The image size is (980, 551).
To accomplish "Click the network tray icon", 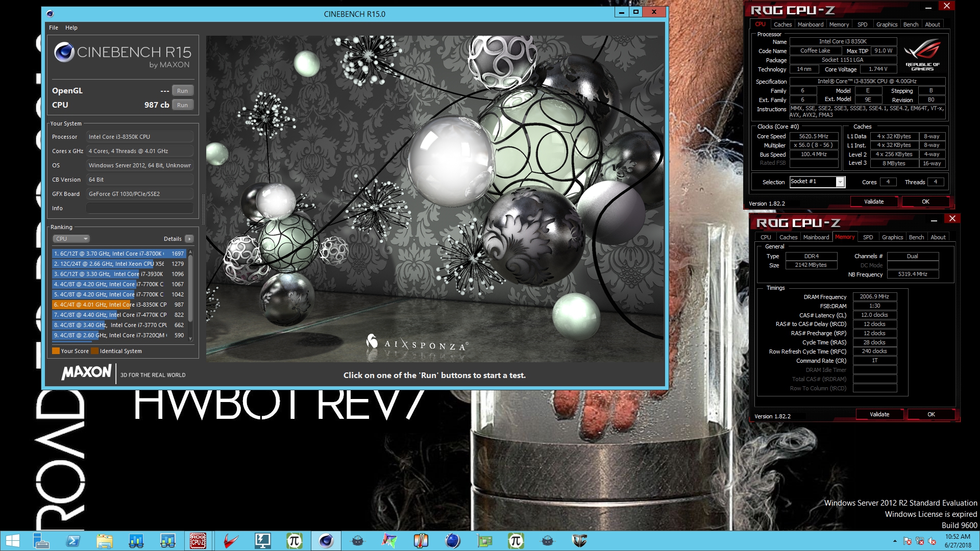I will click(x=920, y=541).
